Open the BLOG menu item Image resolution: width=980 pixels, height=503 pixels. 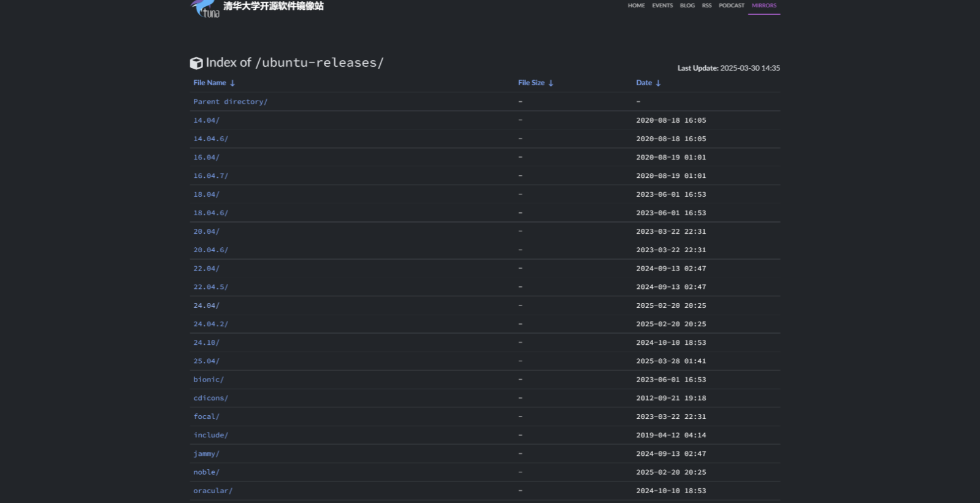687,6
